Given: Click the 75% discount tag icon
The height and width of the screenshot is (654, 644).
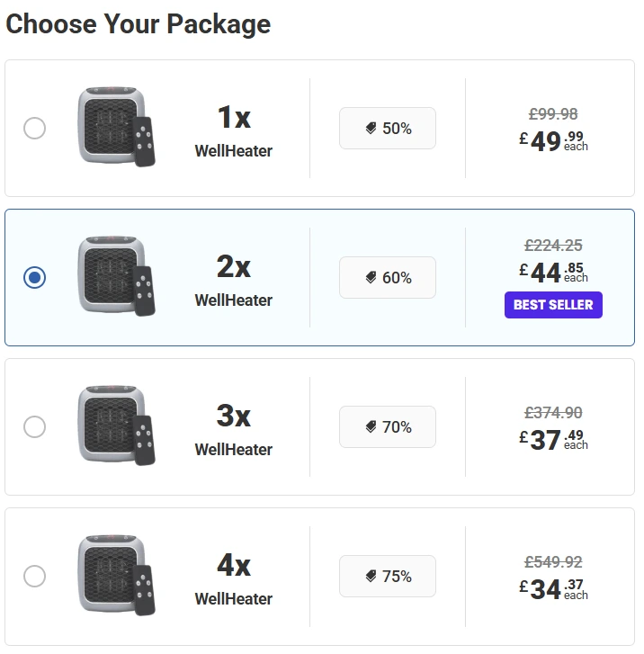Looking at the screenshot, I should pos(371,577).
